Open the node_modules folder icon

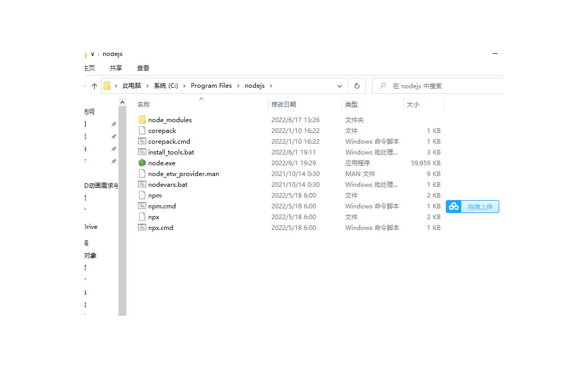(x=142, y=120)
